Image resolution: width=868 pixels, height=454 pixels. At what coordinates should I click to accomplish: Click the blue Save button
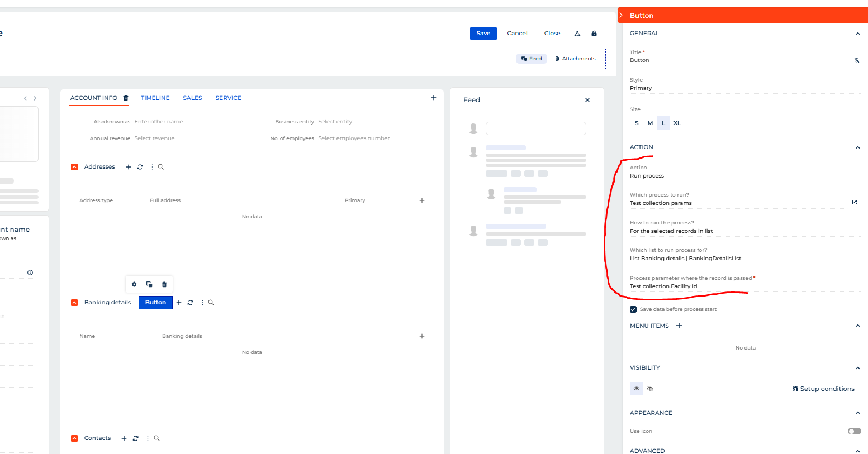[483, 34]
